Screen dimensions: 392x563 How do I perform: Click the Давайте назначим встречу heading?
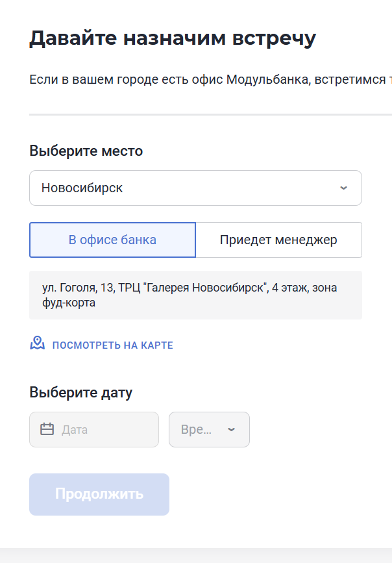point(173,38)
